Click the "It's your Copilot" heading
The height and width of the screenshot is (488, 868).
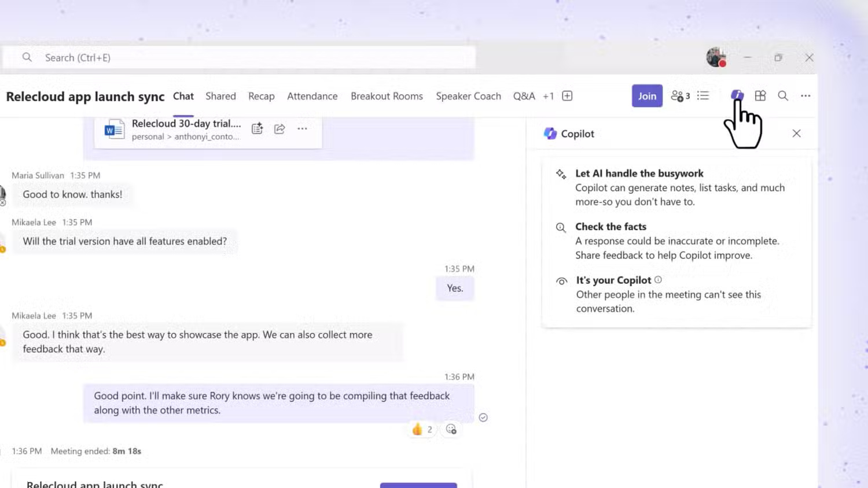tap(613, 280)
